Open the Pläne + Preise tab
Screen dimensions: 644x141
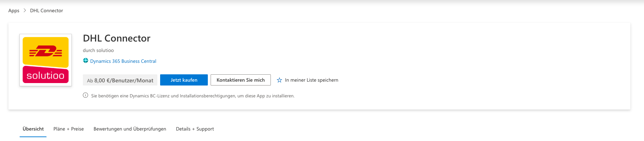69,129
